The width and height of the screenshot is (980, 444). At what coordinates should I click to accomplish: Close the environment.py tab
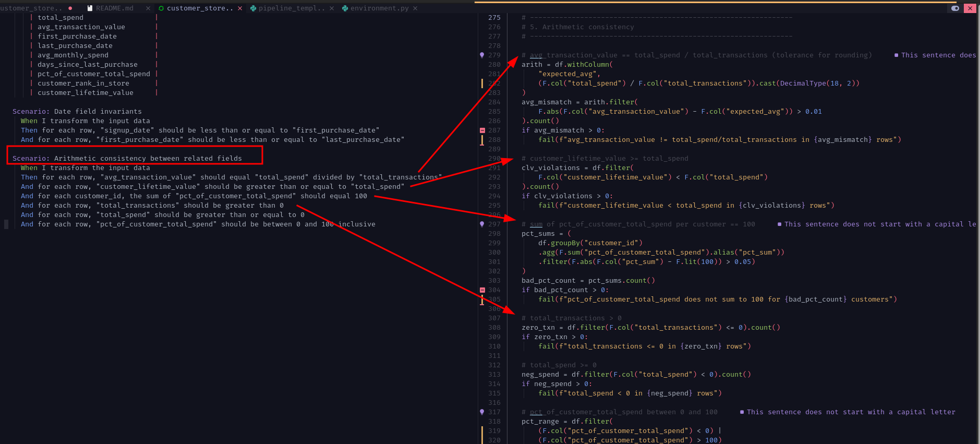(415, 8)
